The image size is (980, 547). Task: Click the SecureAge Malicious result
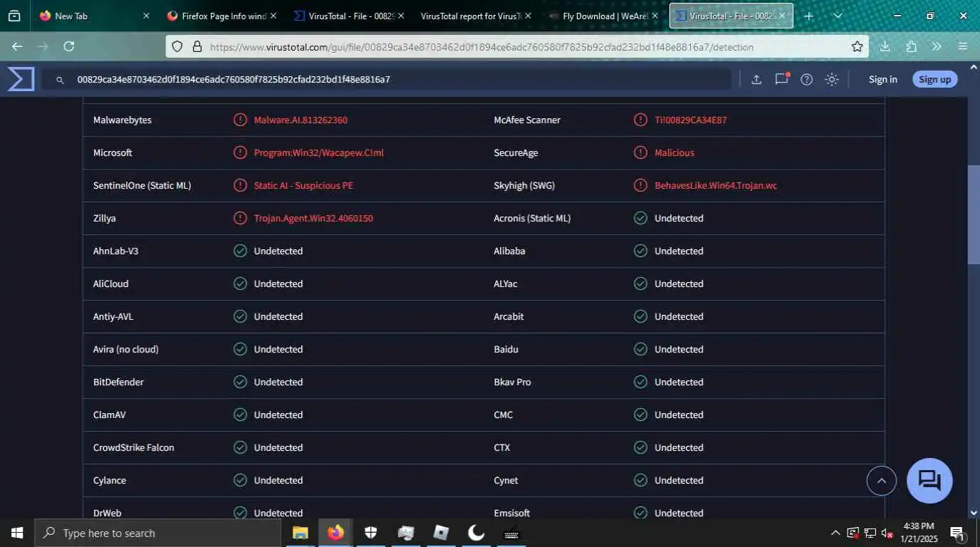[674, 152]
